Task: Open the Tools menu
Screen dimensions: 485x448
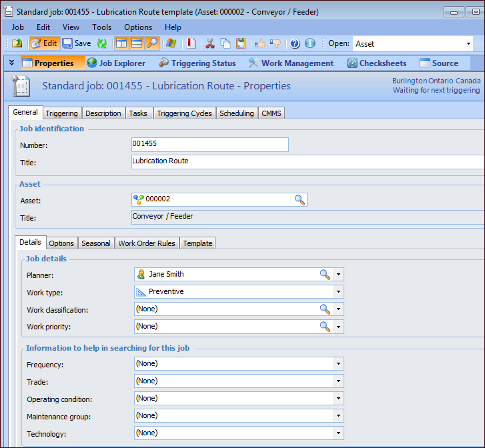Action: click(x=101, y=27)
